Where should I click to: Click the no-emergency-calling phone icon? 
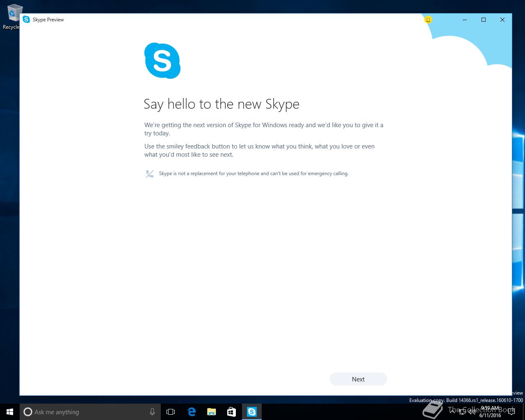[149, 174]
